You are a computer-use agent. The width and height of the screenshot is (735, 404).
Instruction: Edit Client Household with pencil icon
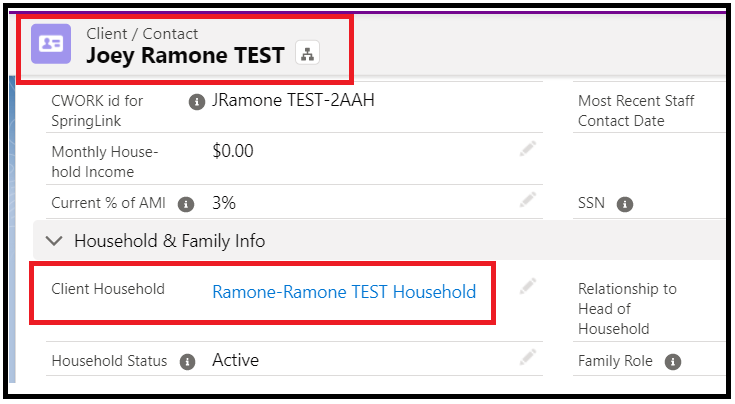527,286
